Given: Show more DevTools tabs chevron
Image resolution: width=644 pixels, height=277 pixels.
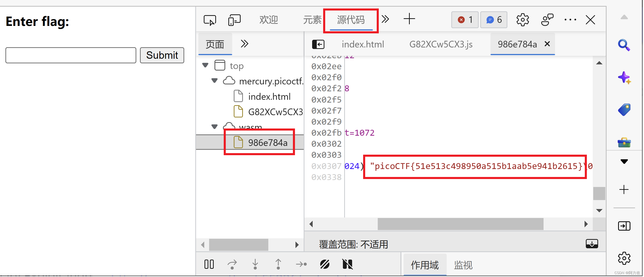Looking at the screenshot, I should [385, 19].
